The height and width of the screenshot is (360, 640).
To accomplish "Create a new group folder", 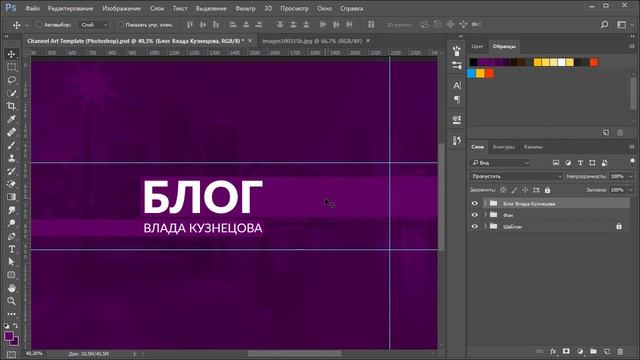I will pos(593,351).
